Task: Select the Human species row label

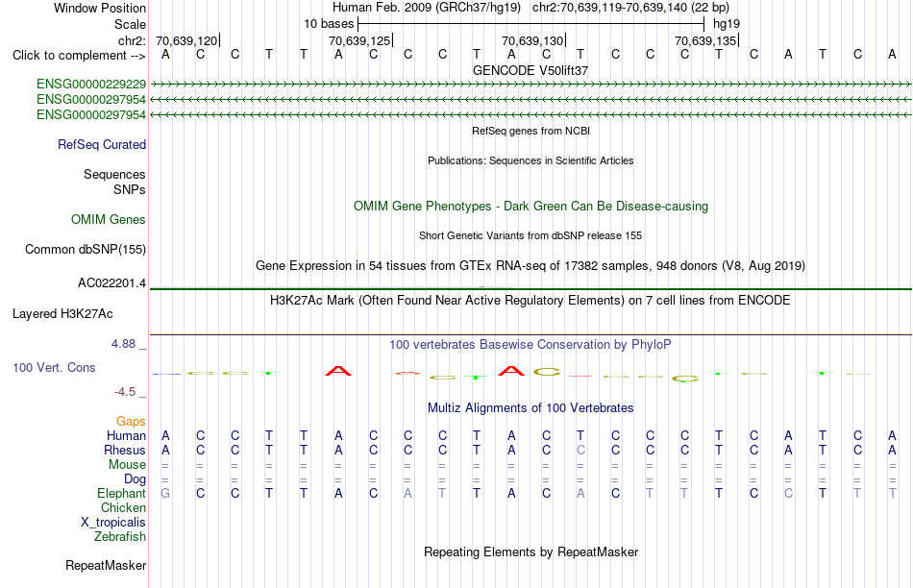Action: point(126,435)
